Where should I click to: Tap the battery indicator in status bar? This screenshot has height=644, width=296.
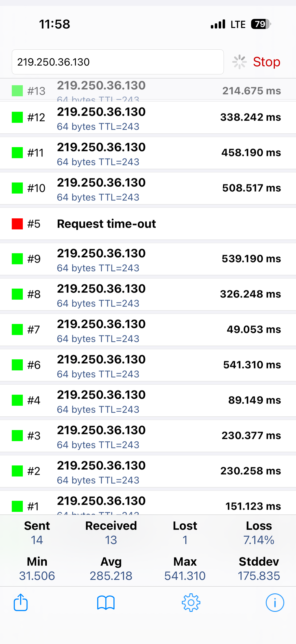[261, 24]
